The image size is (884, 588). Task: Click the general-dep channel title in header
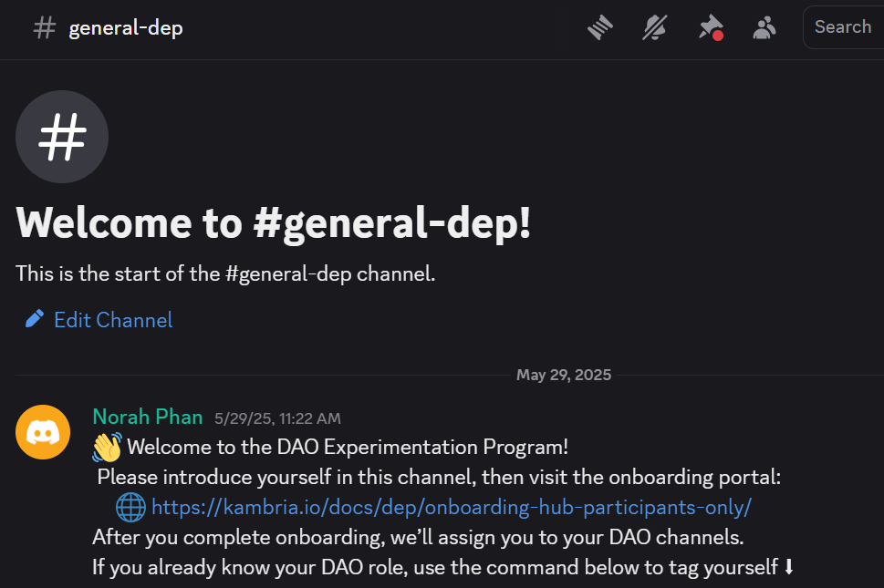[126, 28]
